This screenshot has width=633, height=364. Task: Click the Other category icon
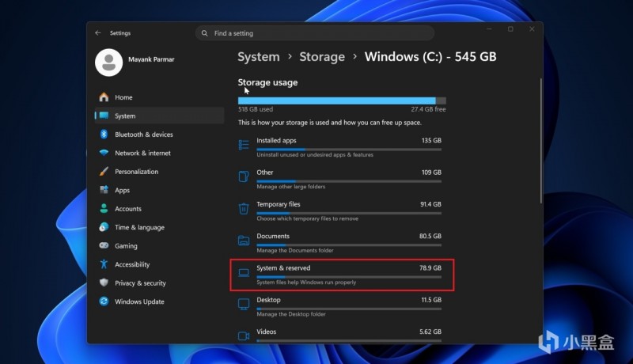[x=244, y=176]
